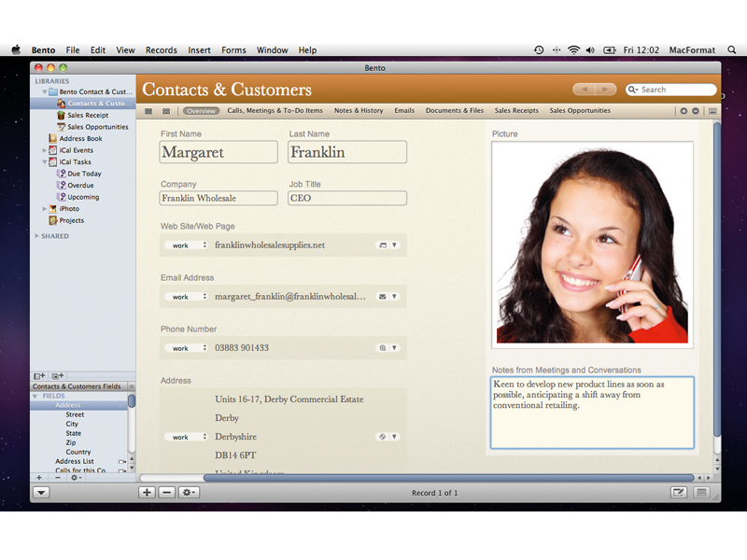This screenshot has height=560, width=747.
Task: Add new collection icon in sidebar
Action: coord(58,376)
